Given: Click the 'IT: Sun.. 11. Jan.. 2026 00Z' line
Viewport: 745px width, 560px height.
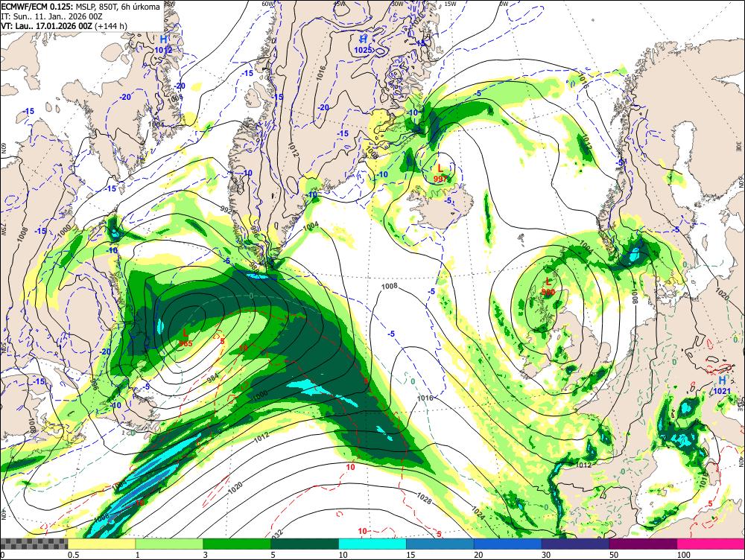Looking at the screenshot, I should click(x=52, y=16).
